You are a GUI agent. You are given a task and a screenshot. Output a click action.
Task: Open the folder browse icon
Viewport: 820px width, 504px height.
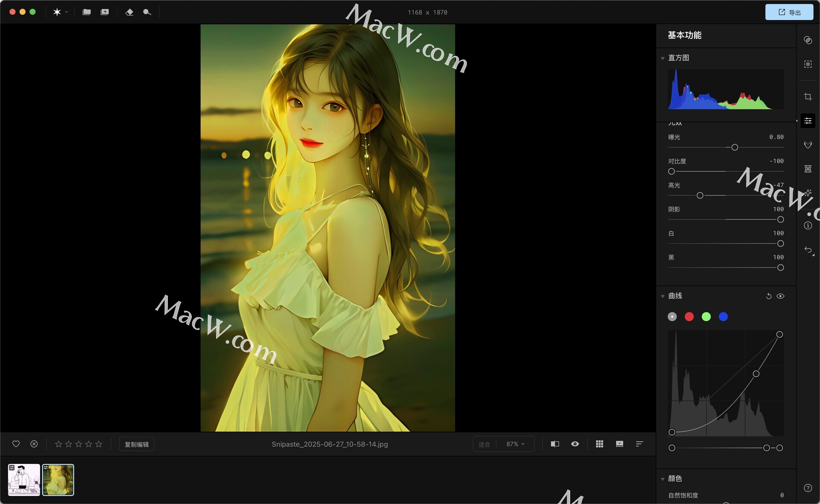click(x=87, y=12)
